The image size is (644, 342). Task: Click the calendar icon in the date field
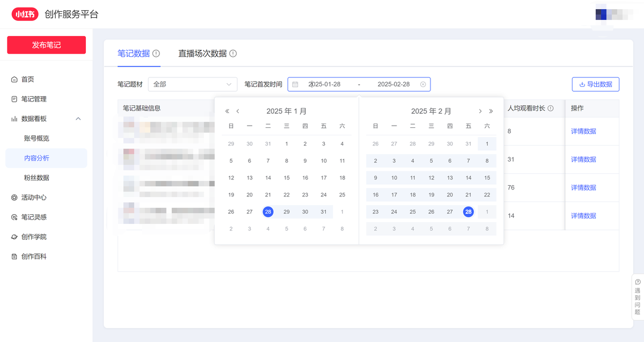[295, 84]
